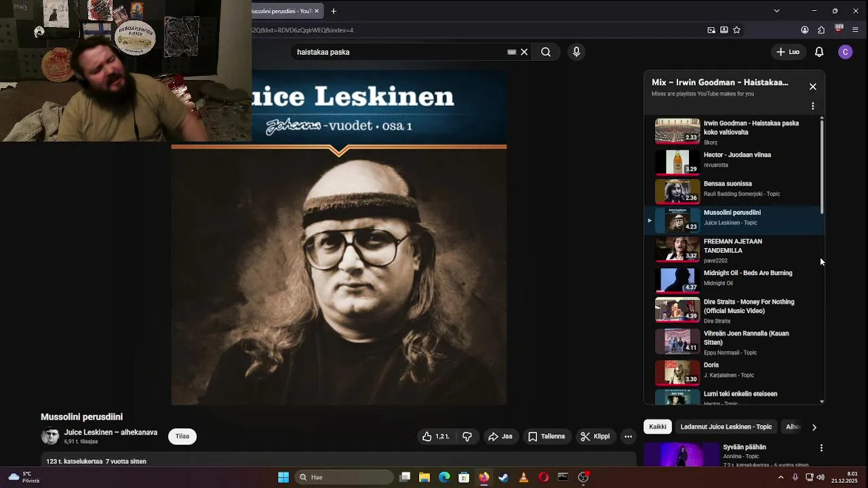Show hidden system tray icons
Image resolution: width=868 pixels, height=488 pixels.
click(x=781, y=477)
